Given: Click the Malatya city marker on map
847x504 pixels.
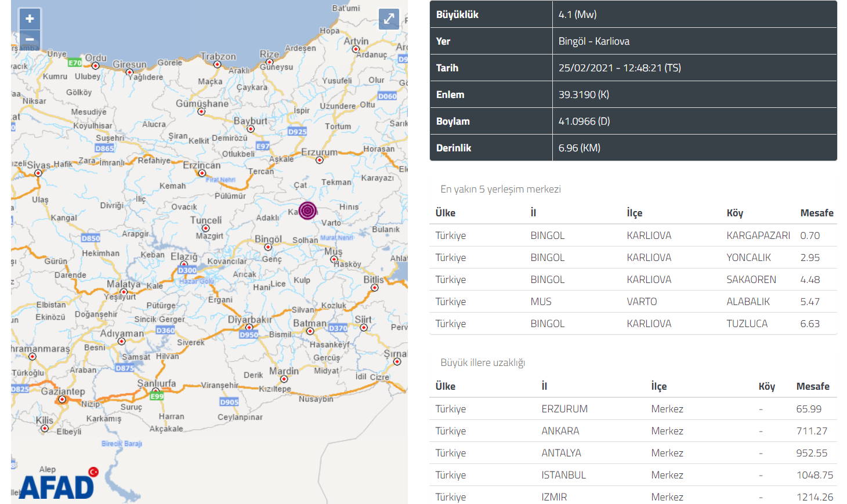Looking at the screenshot, I should 123,292.
